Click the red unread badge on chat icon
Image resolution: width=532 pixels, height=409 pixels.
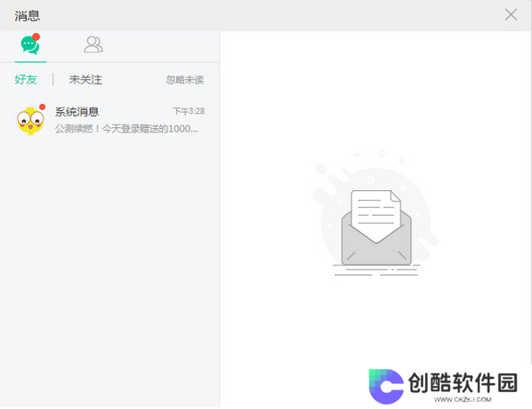pyautogui.click(x=36, y=36)
